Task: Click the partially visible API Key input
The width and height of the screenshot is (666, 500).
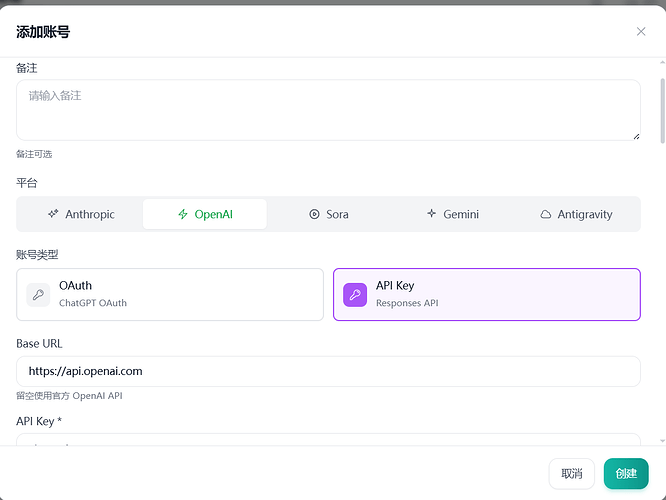Action: [x=328, y=440]
